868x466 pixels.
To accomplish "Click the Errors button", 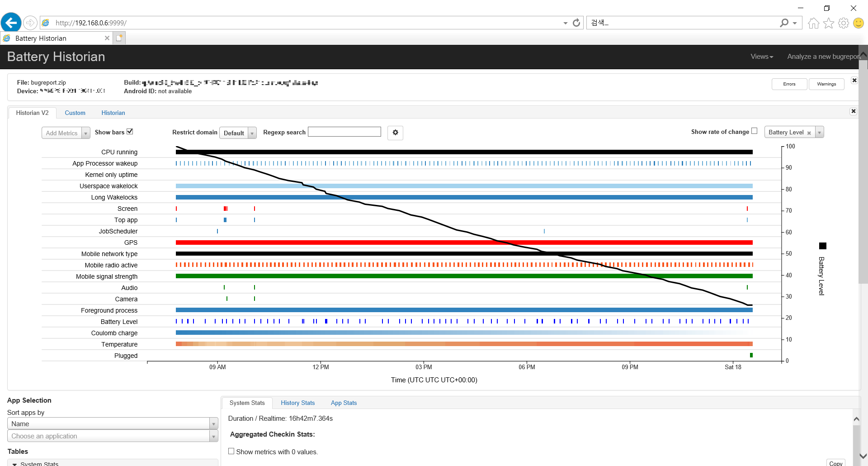I will point(789,84).
